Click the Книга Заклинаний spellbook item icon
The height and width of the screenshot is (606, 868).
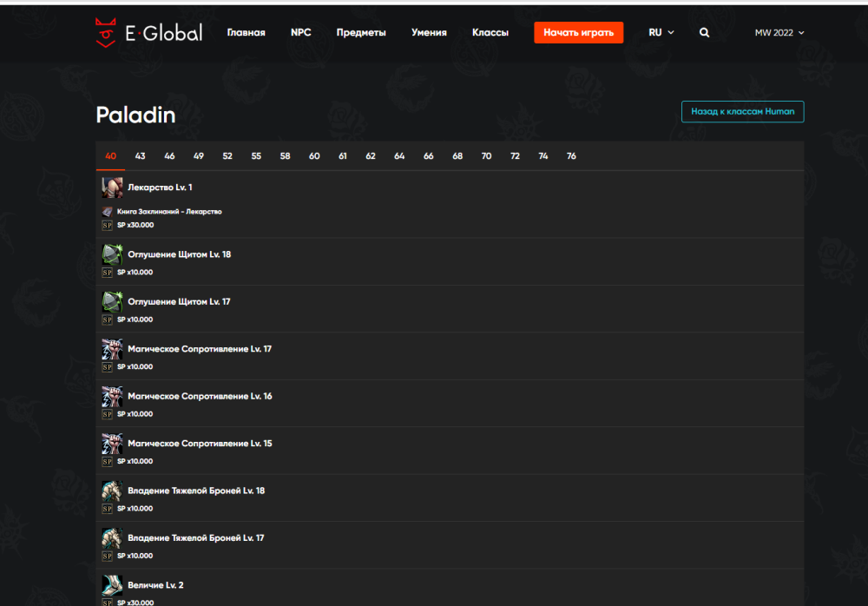[108, 212]
